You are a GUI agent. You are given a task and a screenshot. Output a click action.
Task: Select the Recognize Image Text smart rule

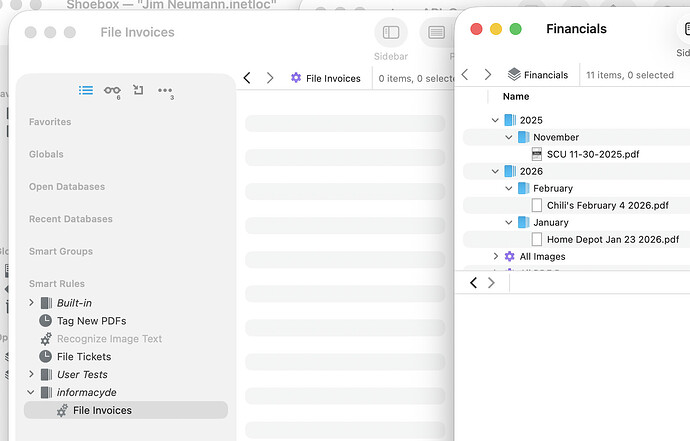[x=109, y=339]
